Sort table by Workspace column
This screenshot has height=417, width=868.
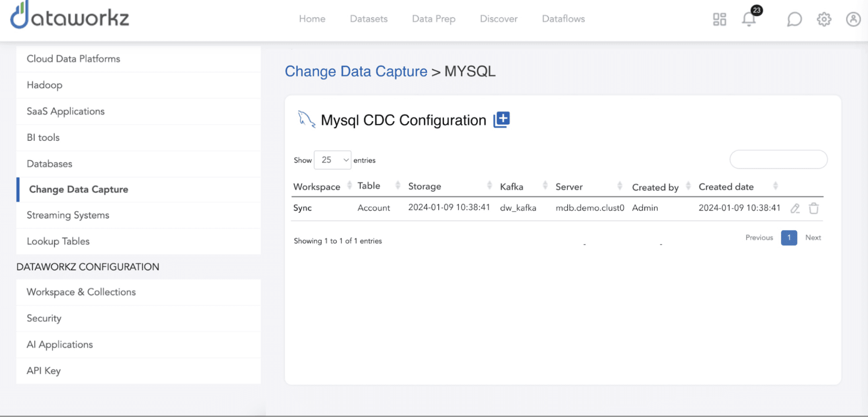(317, 187)
